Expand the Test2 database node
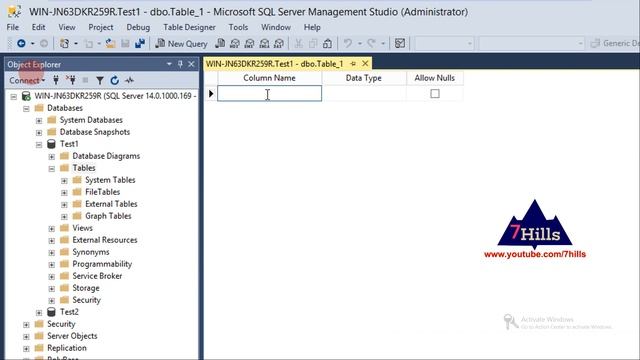This screenshot has width=640, height=360. pyautogui.click(x=39, y=313)
